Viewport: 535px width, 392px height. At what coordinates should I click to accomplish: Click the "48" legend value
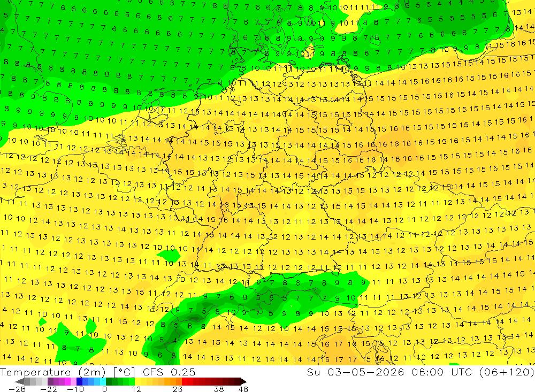pos(243,389)
